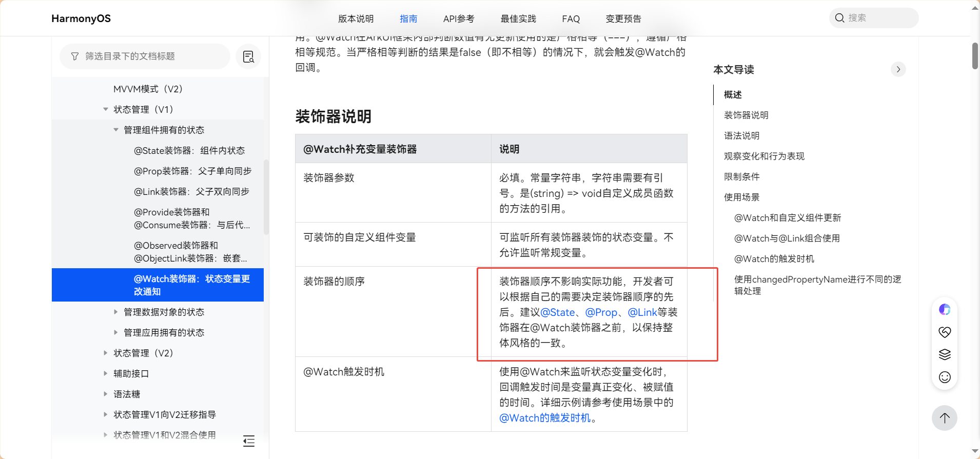
Task: Click the collapse sidebar icon at the bottom left
Action: 249,441
